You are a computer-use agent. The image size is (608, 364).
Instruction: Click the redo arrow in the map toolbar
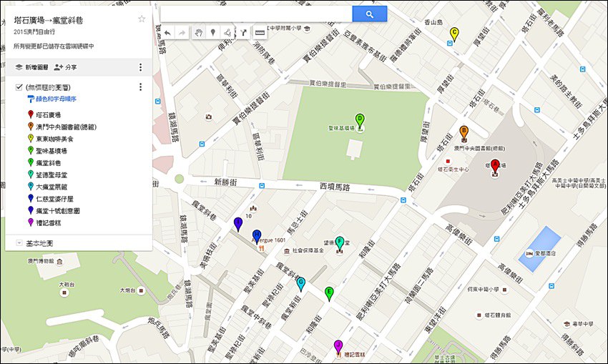[x=182, y=32]
